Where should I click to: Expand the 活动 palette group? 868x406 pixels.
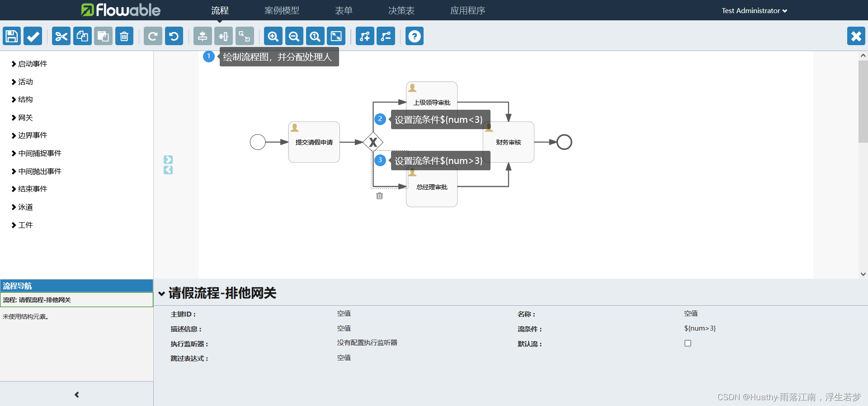(x=22, y=82)
